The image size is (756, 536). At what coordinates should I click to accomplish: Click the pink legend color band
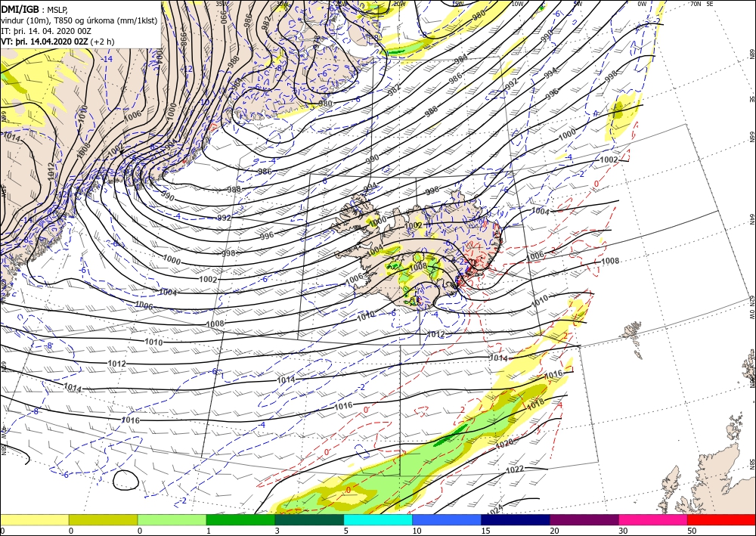(x=653, y=519)
